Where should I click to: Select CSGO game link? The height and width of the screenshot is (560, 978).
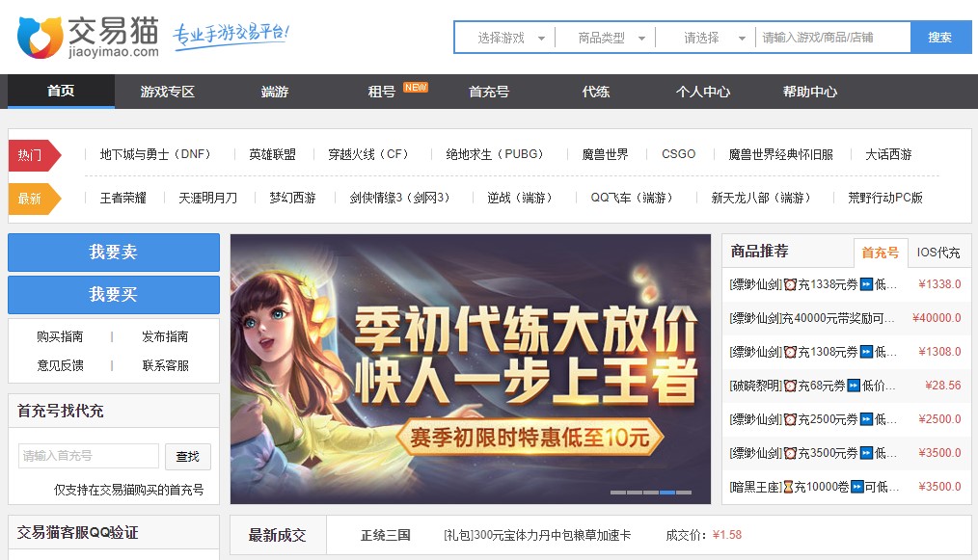pos(679,154)
